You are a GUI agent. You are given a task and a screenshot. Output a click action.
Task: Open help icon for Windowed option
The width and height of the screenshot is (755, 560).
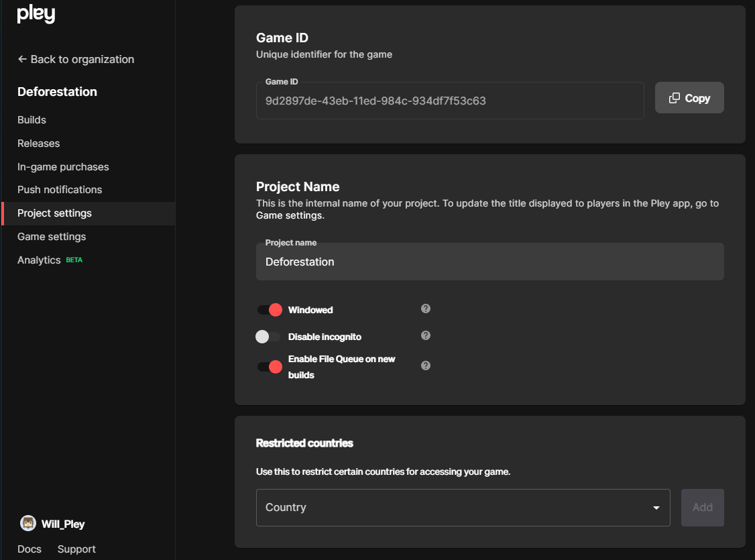pos(426,309)
